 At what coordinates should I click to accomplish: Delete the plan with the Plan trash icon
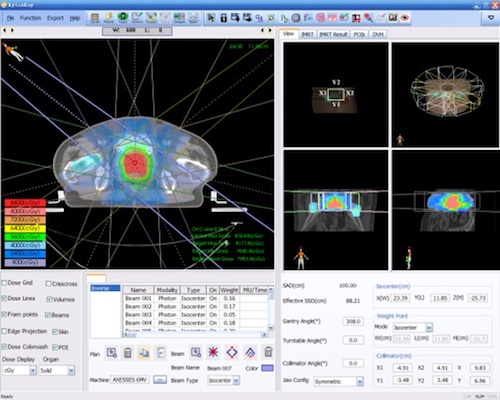click(x=128, y=353)
